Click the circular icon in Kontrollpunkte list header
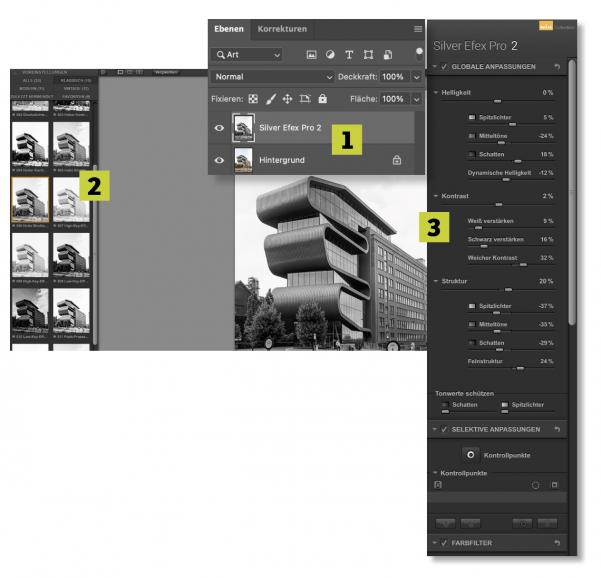 click(535, 485)
